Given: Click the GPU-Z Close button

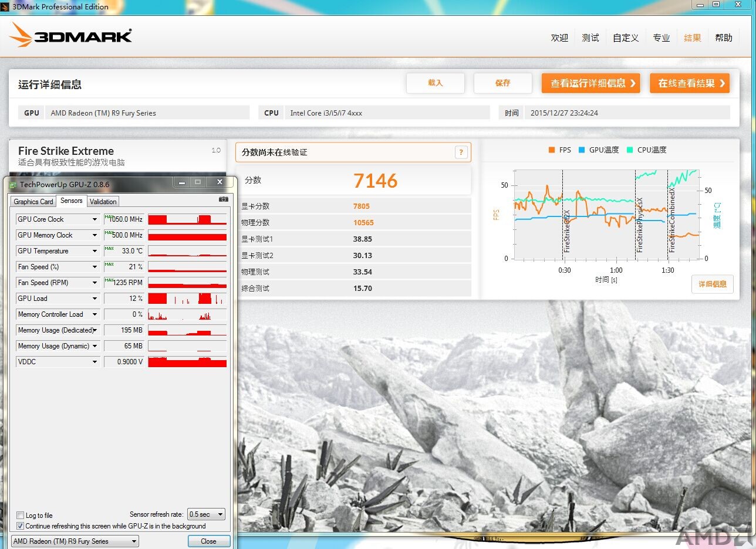Looking at the screenshot, I should click(x=208, y=541).
